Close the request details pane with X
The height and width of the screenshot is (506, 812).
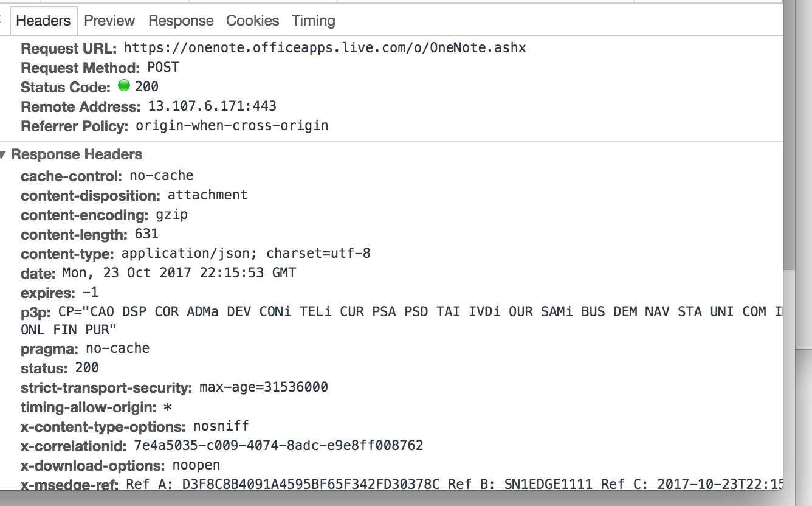point(1,21)
